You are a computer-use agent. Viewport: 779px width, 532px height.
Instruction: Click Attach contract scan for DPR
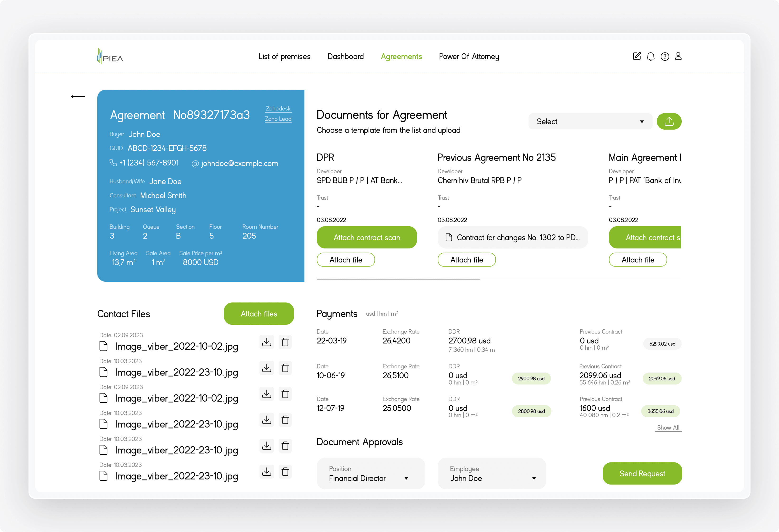tap(367, 237)
